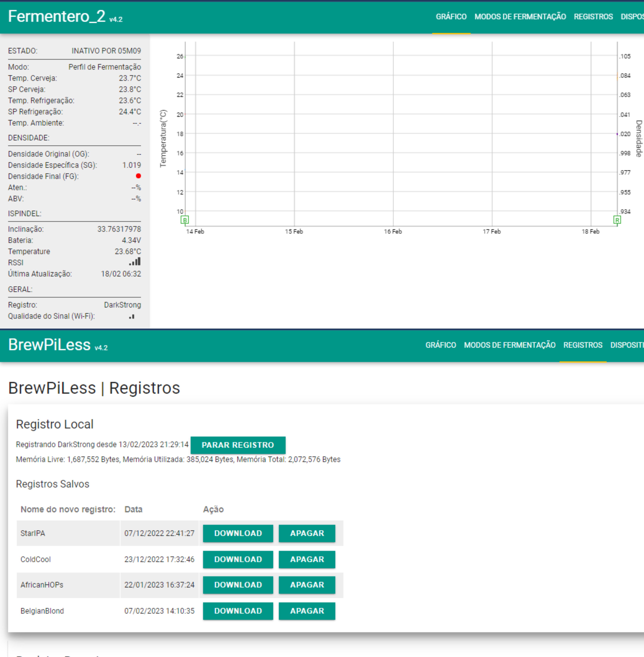Click the Fermentero_2 title in the header
The image size is (644, 657).
57,16
